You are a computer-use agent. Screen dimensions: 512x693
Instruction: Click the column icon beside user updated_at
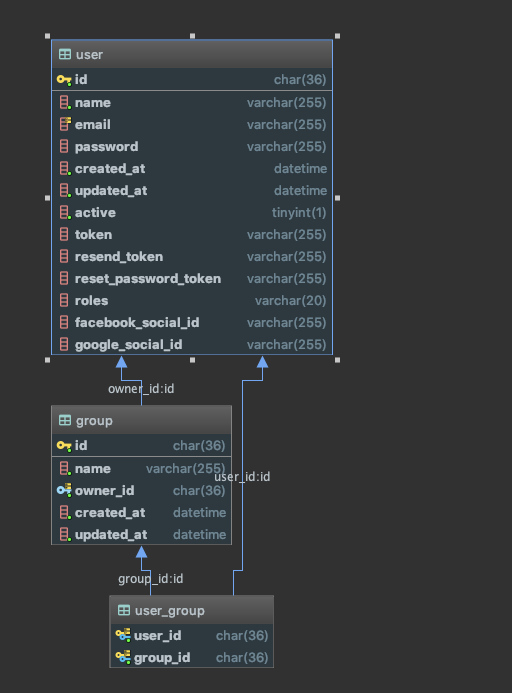(65, 190)
